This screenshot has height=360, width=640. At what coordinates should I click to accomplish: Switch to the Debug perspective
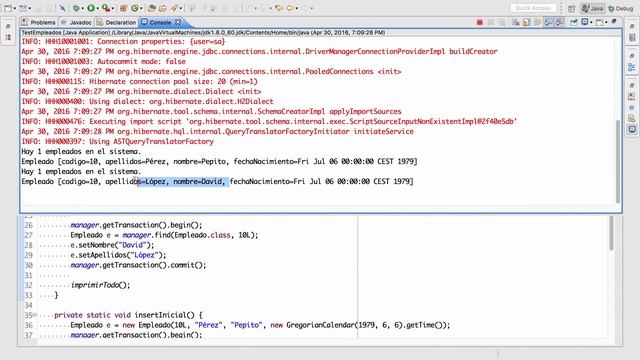621,8
